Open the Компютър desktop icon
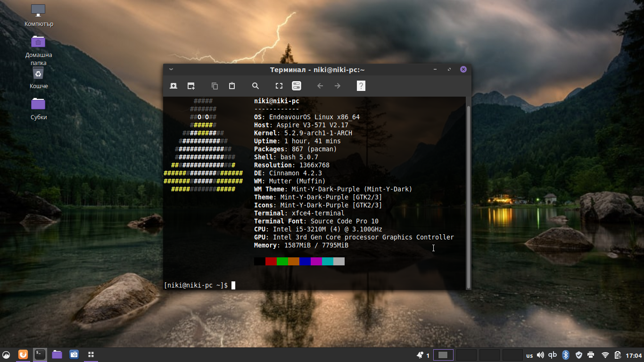 (x=38, y=16)
